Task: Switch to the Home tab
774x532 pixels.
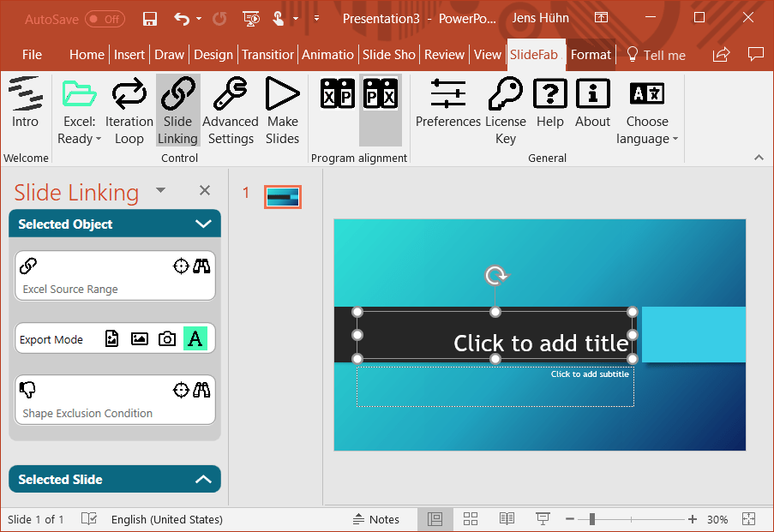Action: click(87, 54)
